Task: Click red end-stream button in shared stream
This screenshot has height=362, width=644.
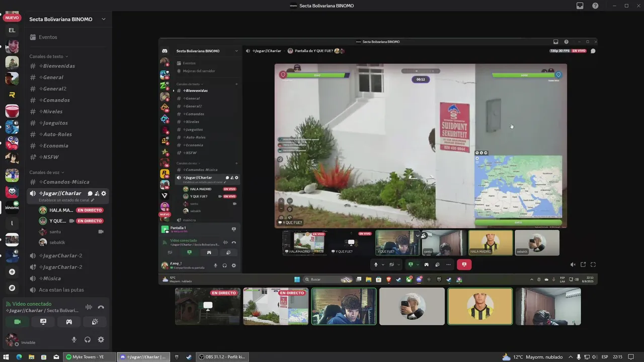Action: pos(464,264)
